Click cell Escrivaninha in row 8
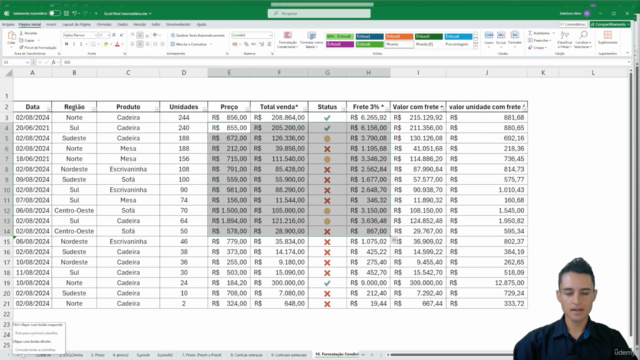Viewport: 640px width, 360px height. click(x=128, y=169)
